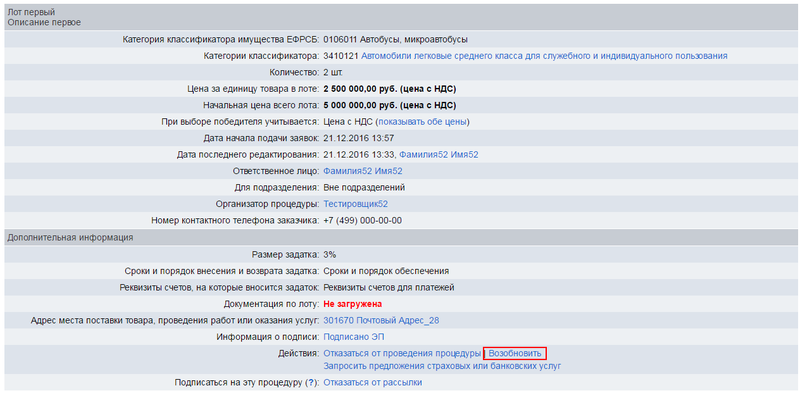
Task: Select phone number '+7 (499) 000-00-00'
Action: pos(363,220)
